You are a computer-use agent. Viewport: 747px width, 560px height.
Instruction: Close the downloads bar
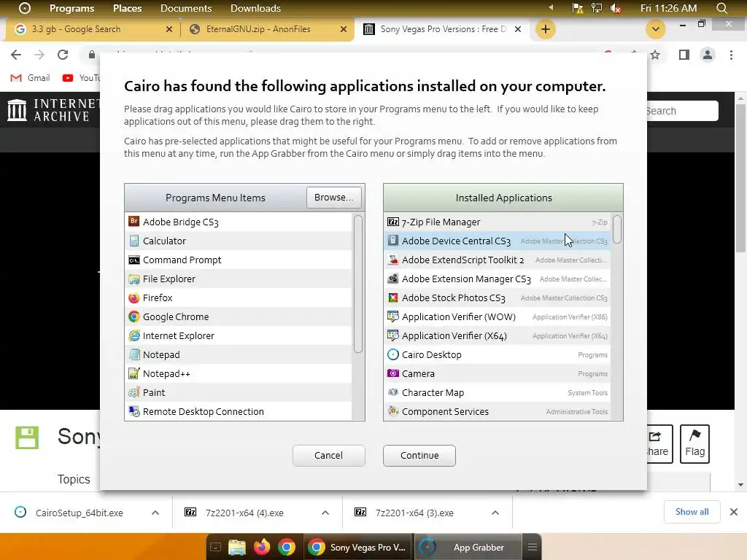click(734, 512)
